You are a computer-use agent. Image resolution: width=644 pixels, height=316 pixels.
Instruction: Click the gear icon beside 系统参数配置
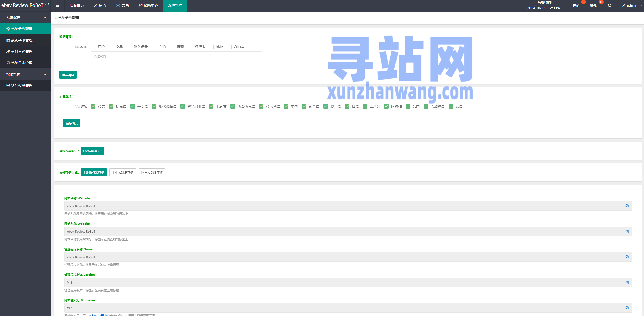[x=8, y=29]
